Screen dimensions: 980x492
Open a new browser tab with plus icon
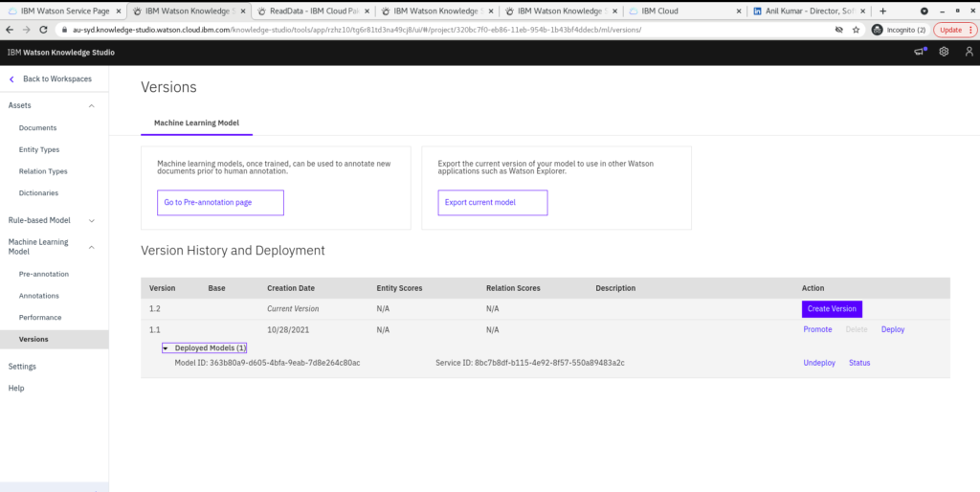pyautogui.click(x=881, y=11)
